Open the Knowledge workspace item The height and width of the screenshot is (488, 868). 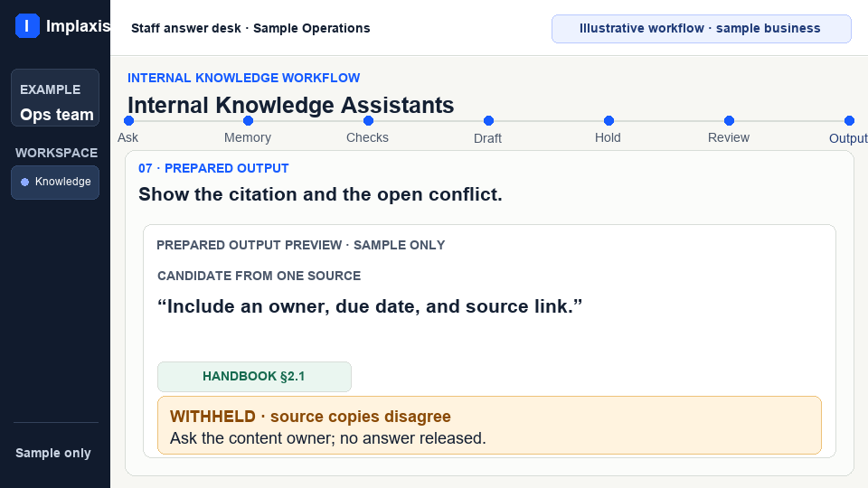[55, 182]
